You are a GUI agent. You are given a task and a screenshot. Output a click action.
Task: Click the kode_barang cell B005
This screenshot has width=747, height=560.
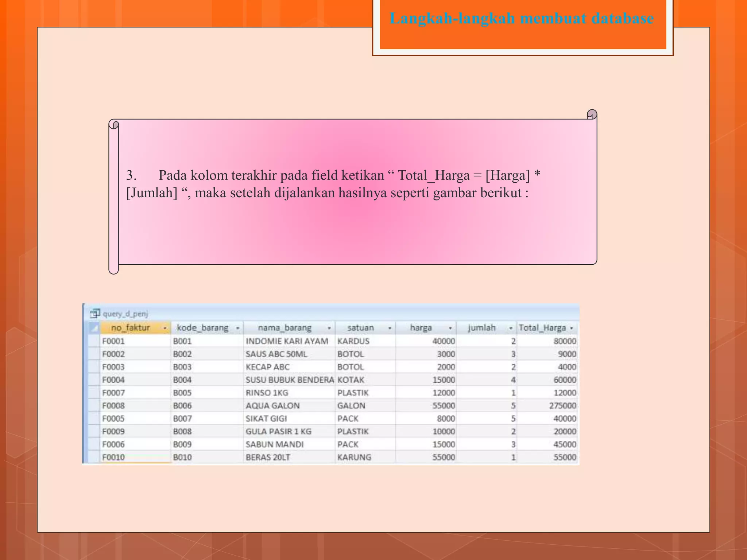tap(182, 393)
